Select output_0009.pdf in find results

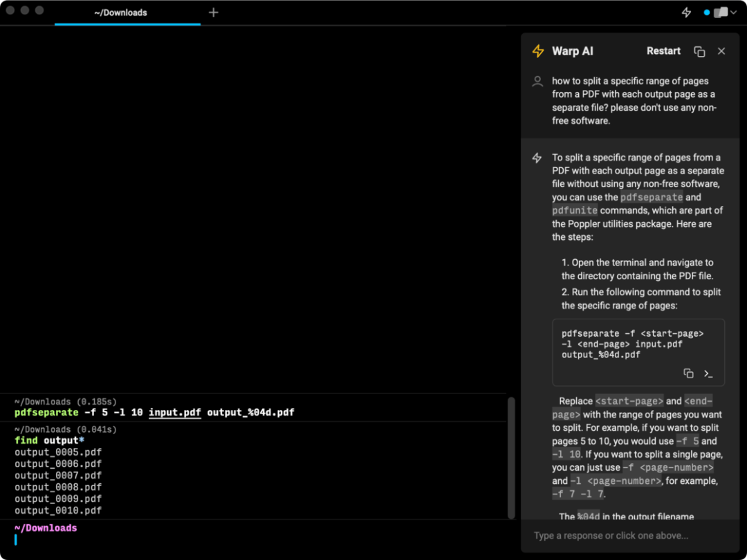click(58, 499)
